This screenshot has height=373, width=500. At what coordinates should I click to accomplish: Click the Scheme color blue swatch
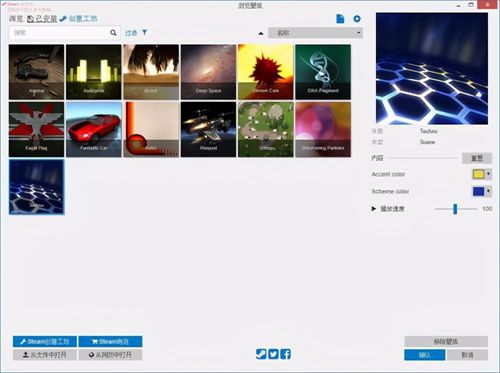click(478, 191)
